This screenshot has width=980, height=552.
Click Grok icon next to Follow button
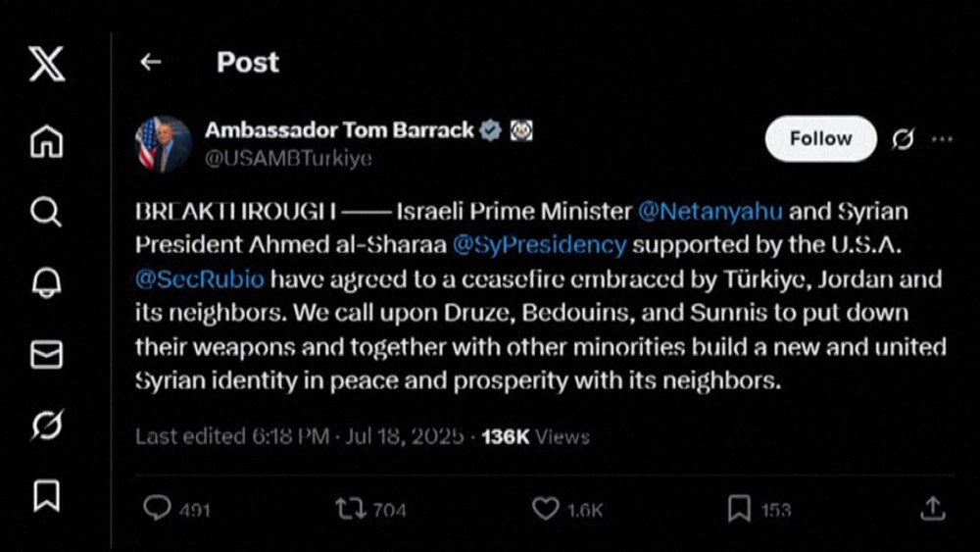(903, 139)
